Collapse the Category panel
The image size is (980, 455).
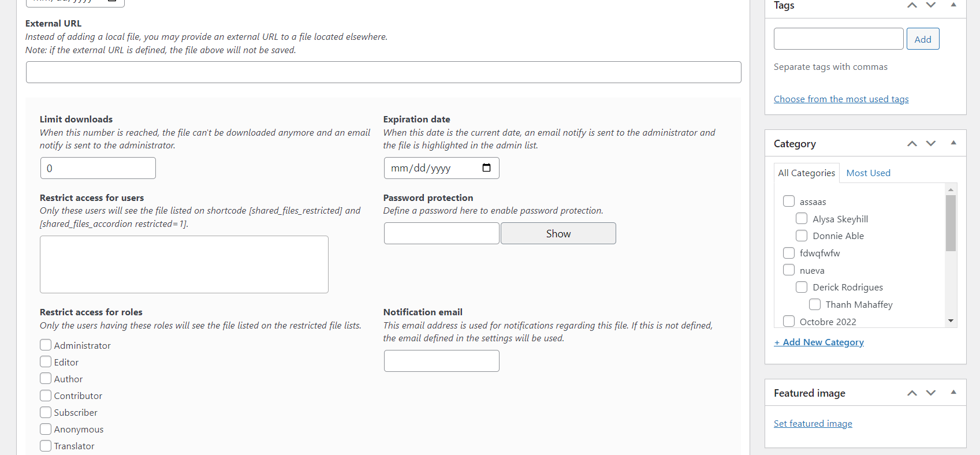click(953, 143)
